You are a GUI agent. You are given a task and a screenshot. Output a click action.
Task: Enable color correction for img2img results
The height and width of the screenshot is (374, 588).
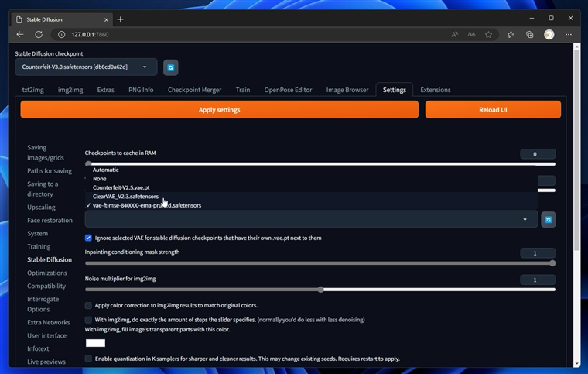point(88,305)
